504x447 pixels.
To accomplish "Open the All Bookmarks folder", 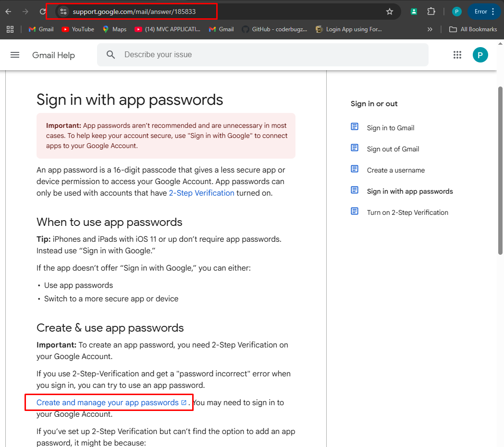I will point(473,29).
